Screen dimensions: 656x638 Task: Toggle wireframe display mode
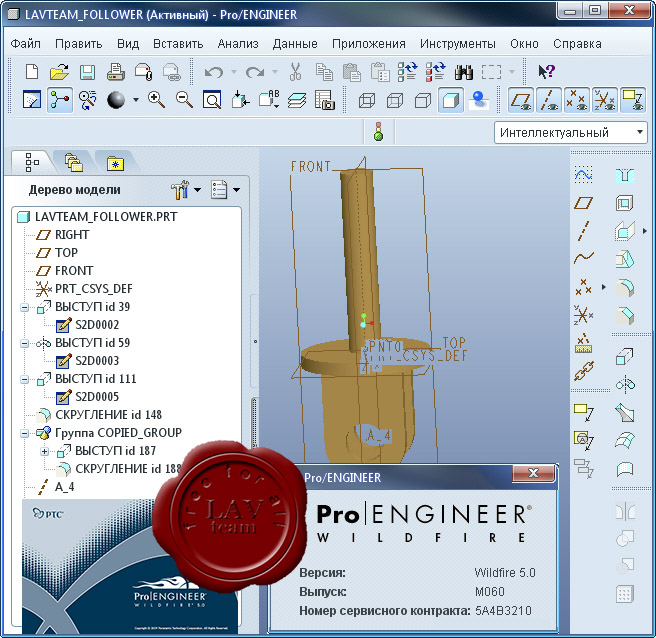coord(367,100)
